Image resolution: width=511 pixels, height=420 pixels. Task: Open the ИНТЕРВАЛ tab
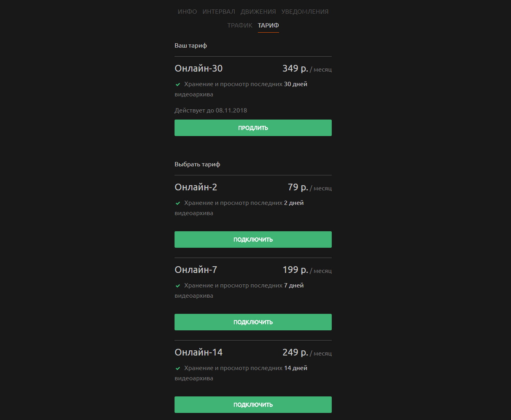[x=219, y=11]
